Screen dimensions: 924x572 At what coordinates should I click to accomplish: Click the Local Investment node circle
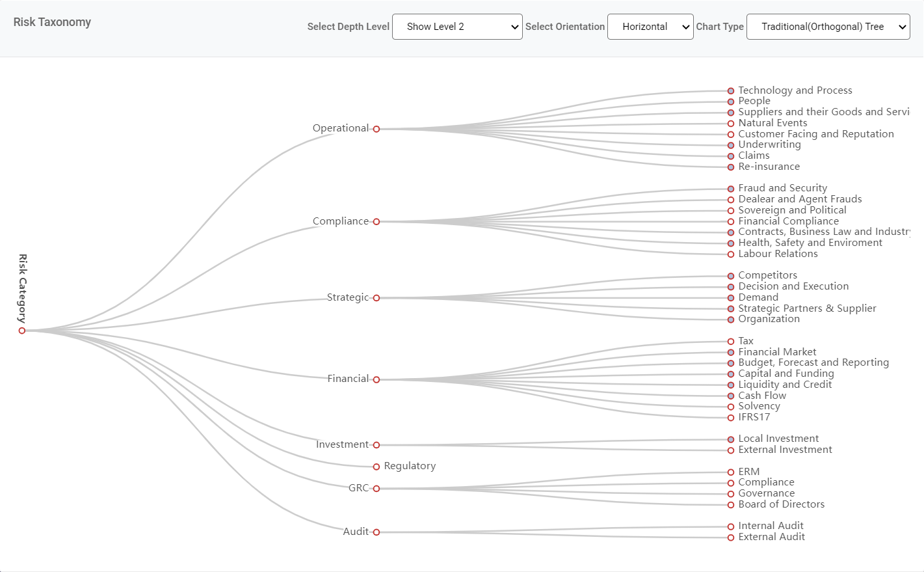click(731, 439)
